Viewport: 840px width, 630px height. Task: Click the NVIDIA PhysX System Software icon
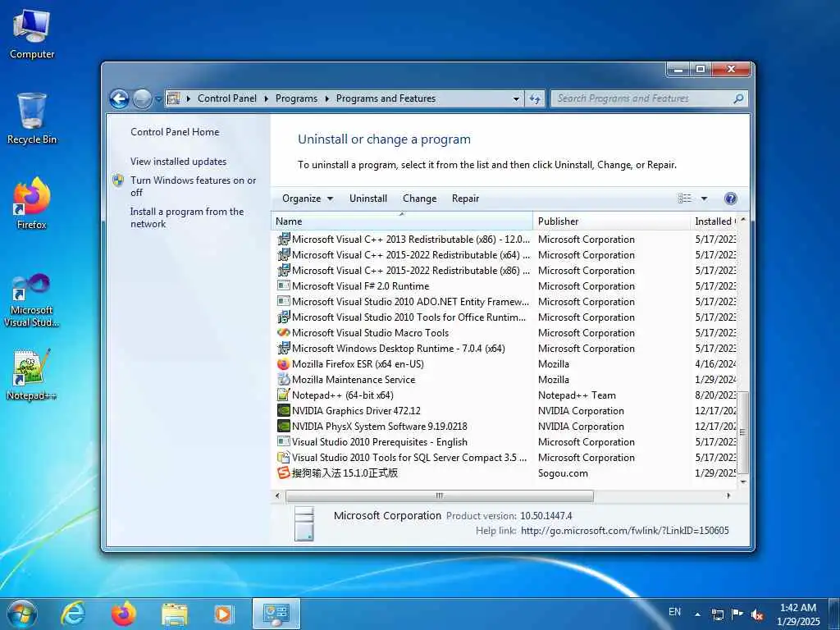(283, 427)
